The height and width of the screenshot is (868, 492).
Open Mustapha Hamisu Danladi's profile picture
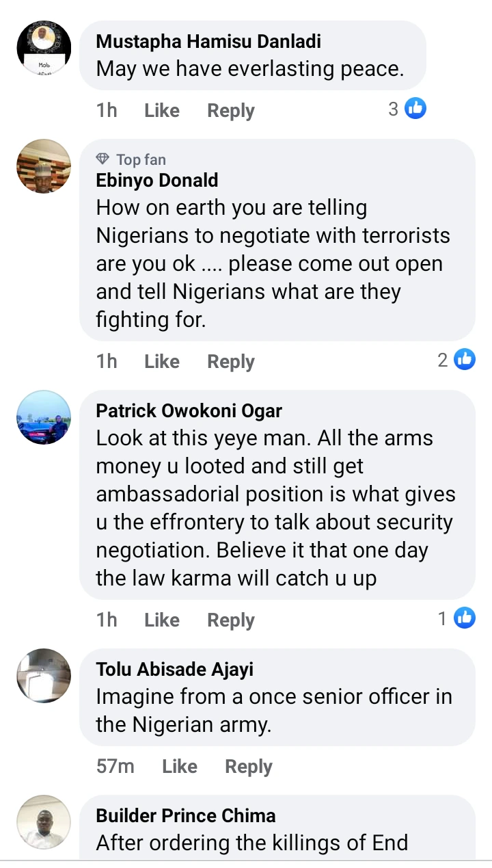44,47
